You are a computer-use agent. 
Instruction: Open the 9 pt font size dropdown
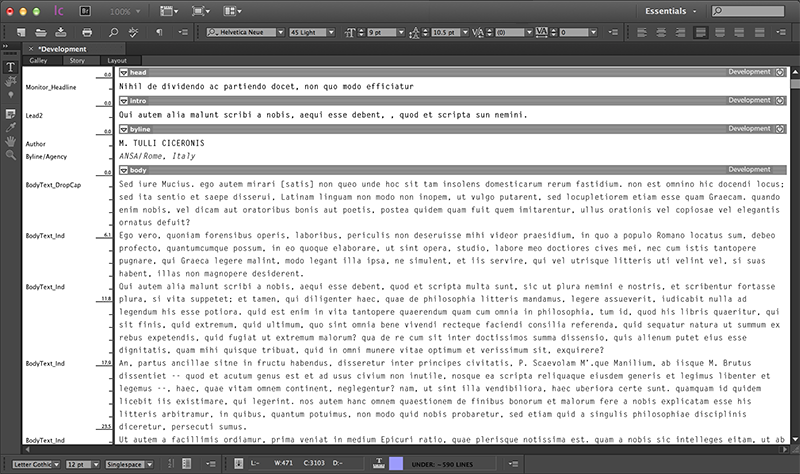point(401,32)
